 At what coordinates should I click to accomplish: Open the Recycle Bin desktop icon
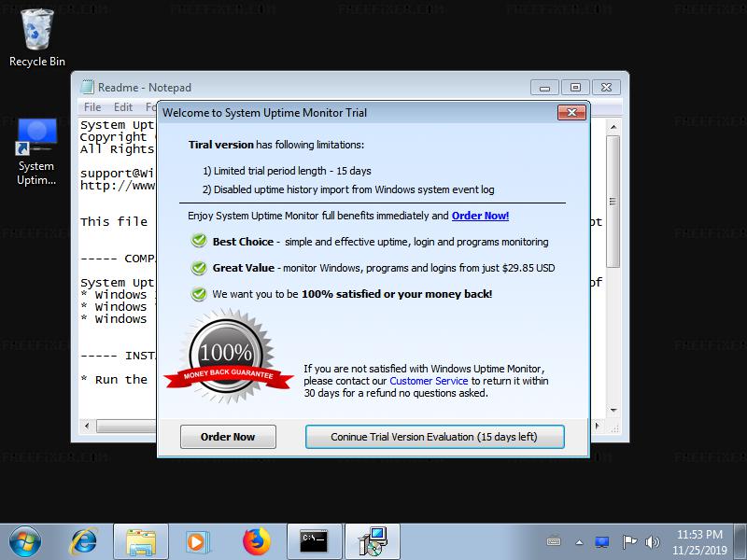pos(36,38)
